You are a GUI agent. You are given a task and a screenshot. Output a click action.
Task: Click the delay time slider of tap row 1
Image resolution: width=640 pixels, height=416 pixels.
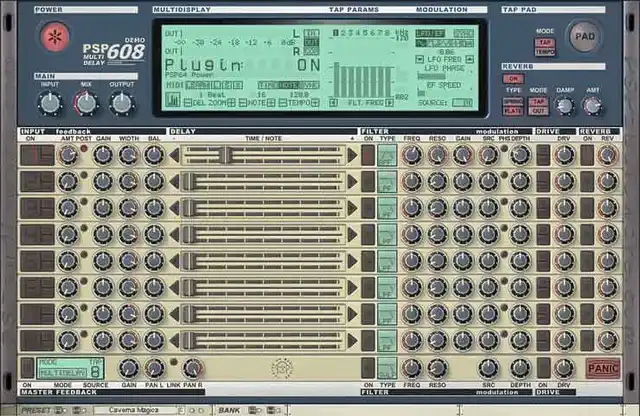[264, 155]
